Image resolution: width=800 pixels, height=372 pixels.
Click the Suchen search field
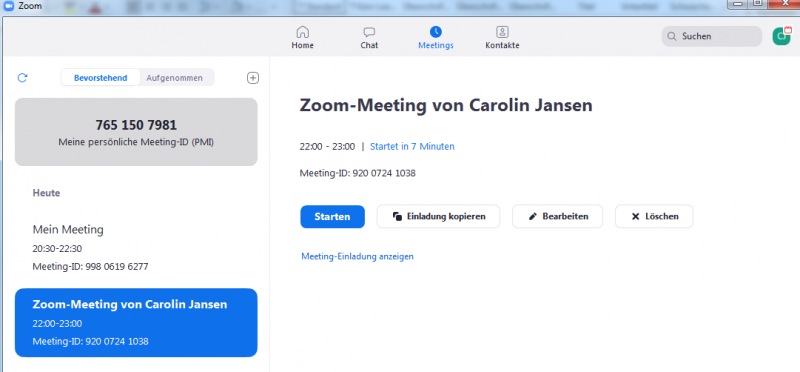point(712,36)
